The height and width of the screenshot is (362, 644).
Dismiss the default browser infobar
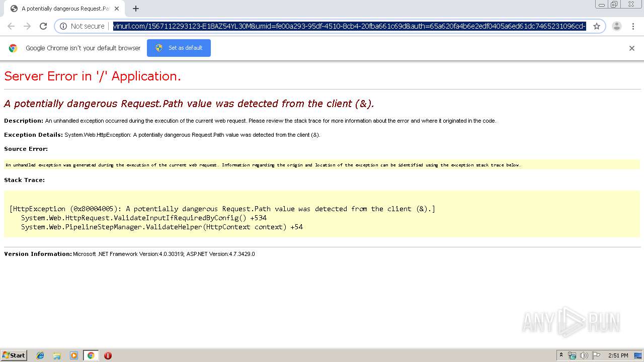pos(632,48)
